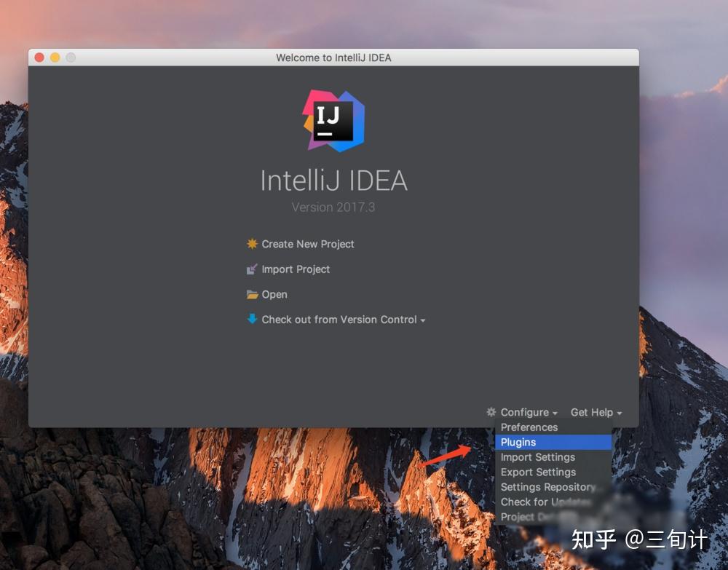Choose Export Settings from the menu
The width and height of the screenshot is (728, 570).
(538, 472)
